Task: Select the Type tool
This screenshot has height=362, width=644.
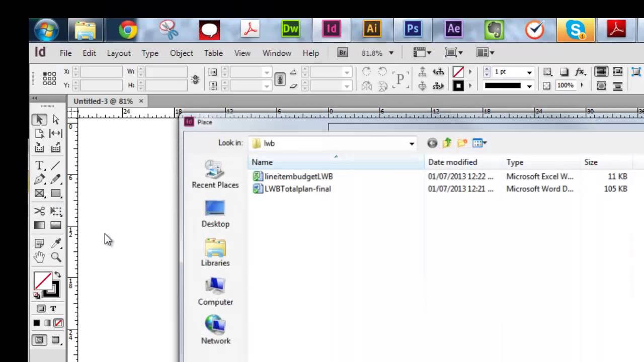Action: coord(39,165)
